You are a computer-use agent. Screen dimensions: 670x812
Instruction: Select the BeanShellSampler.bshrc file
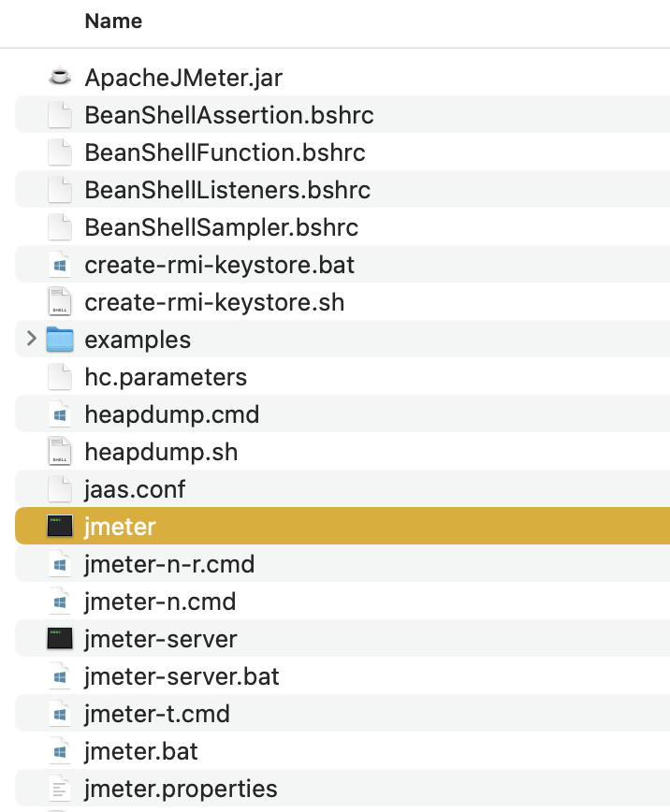(x=221, y=227)
